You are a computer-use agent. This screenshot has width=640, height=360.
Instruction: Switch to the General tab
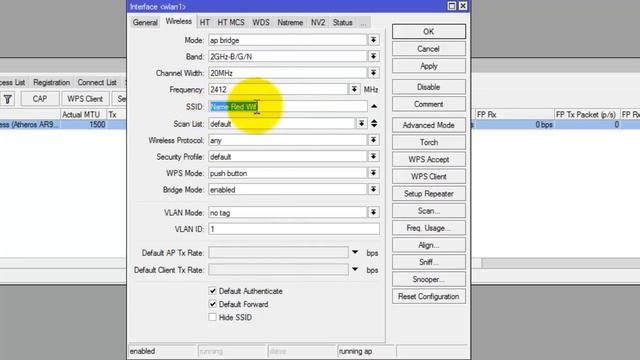(145, 22)
